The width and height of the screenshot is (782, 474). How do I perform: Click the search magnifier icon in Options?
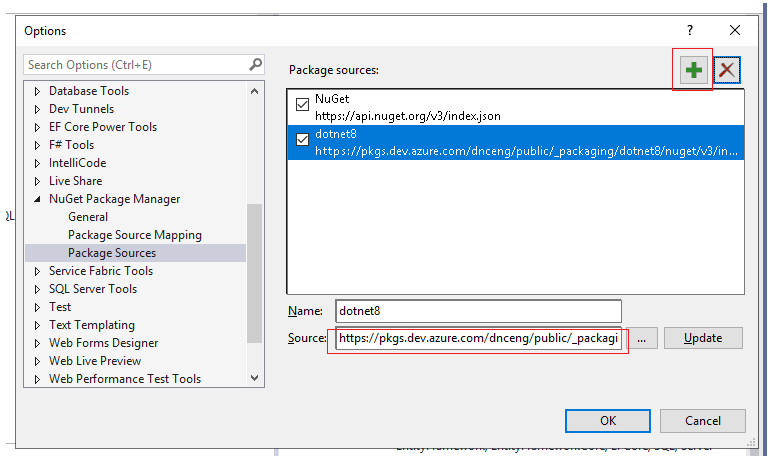[255, 64]
